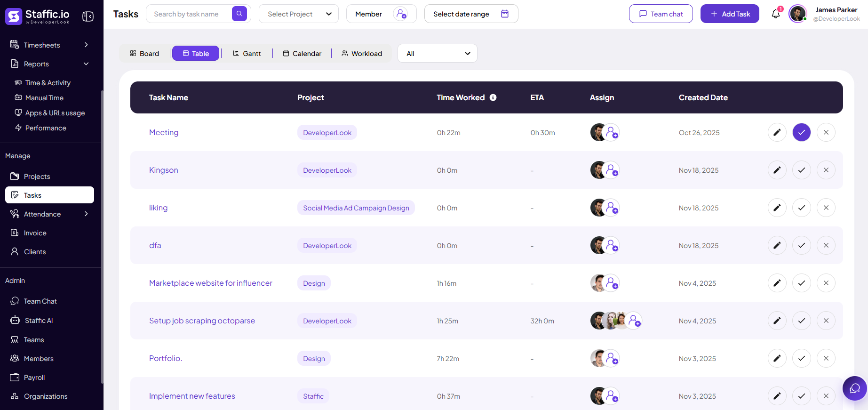Mark the Kingson task as complete
Screen dimensions: 868x410
coord(802,170)
